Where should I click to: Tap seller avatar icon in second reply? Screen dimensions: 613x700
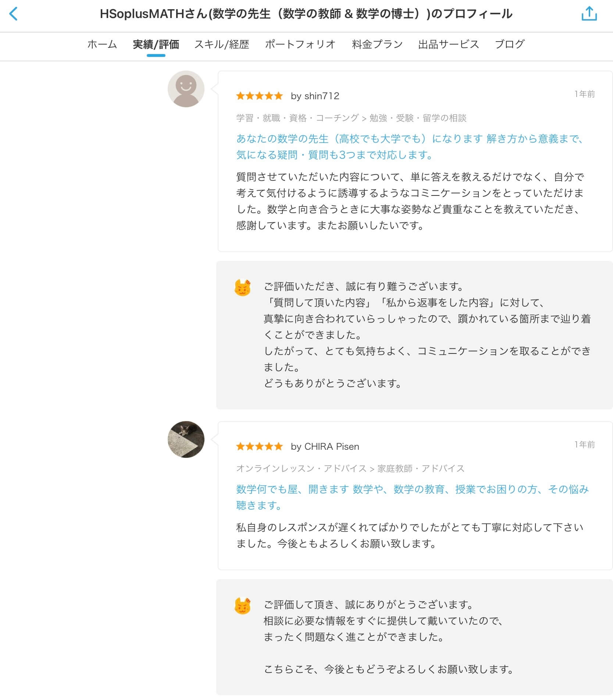click(242, 606)
